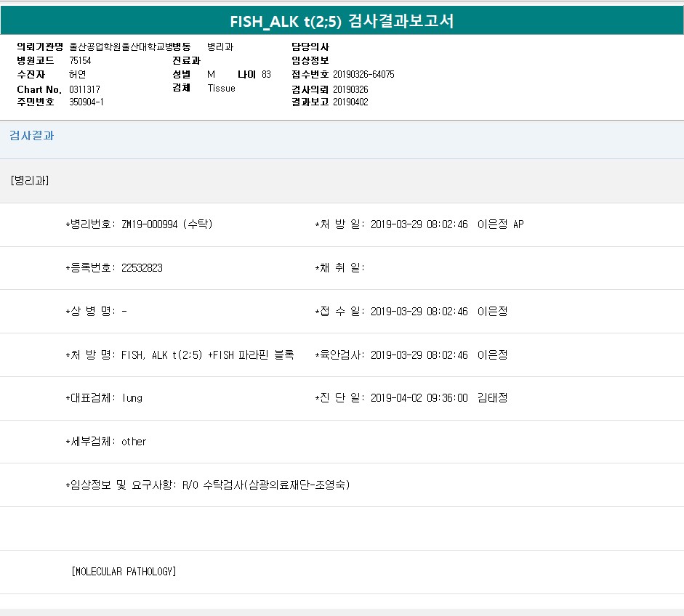Image resolution: width=684 pixels, height=616 pixels.
Task: Click Chart No. value 0311317
Action: (x=85, y=89)
